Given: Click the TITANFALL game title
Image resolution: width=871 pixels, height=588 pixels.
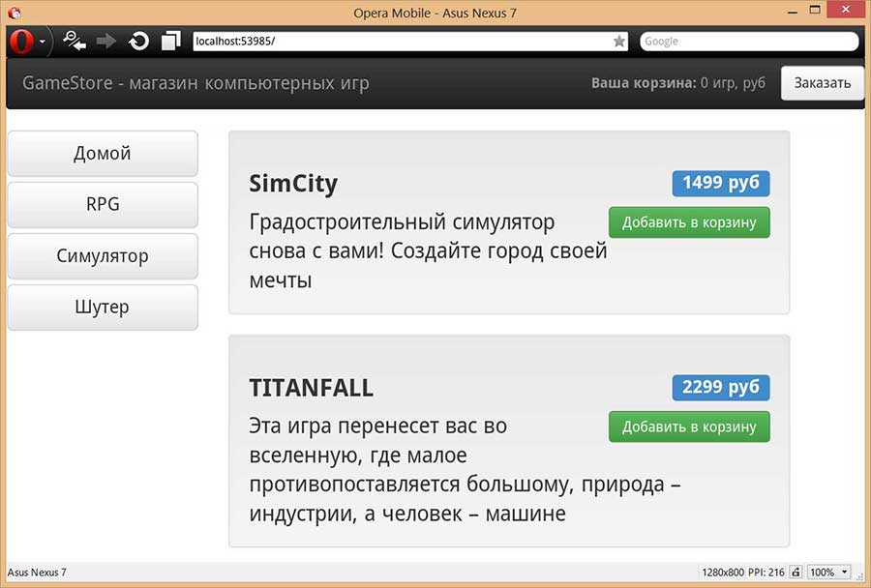Looking at the screenshot, I should 311,388.
